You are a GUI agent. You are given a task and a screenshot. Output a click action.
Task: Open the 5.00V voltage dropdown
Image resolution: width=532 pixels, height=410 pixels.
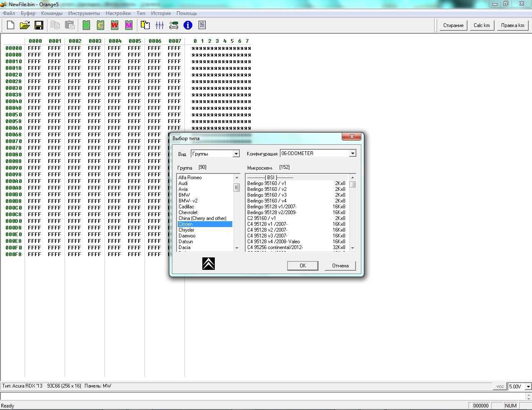[x=528, y=386]
